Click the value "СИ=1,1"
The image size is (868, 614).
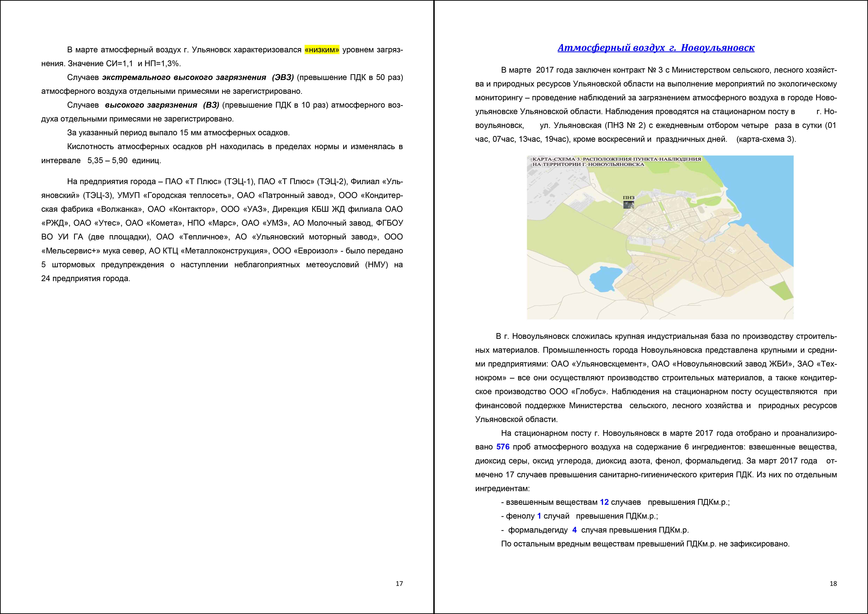pyautogui.click(x=119, y=64)
